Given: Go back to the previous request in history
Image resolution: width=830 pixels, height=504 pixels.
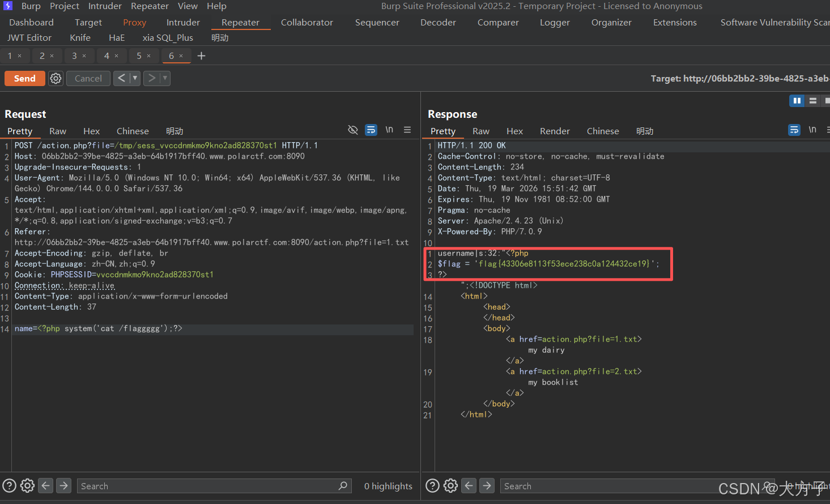Looking at the screenshot, I should pos(121,78).
